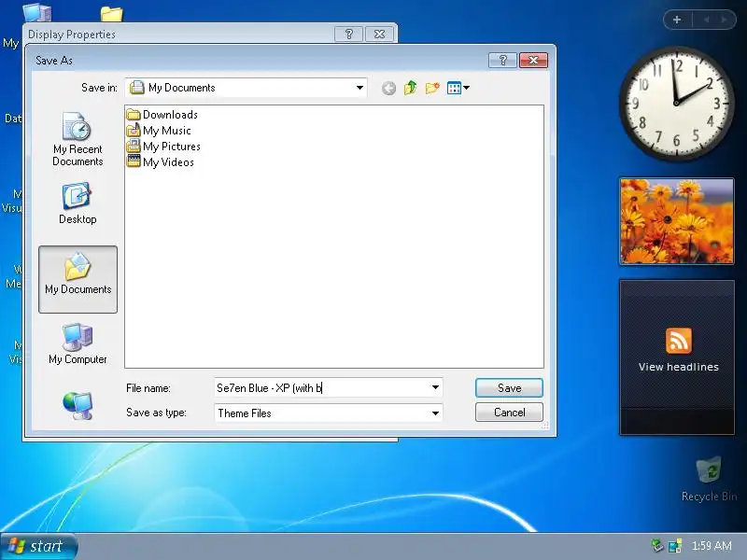Click the taskbar clock 1:59 AM

(x=712, y=546)
